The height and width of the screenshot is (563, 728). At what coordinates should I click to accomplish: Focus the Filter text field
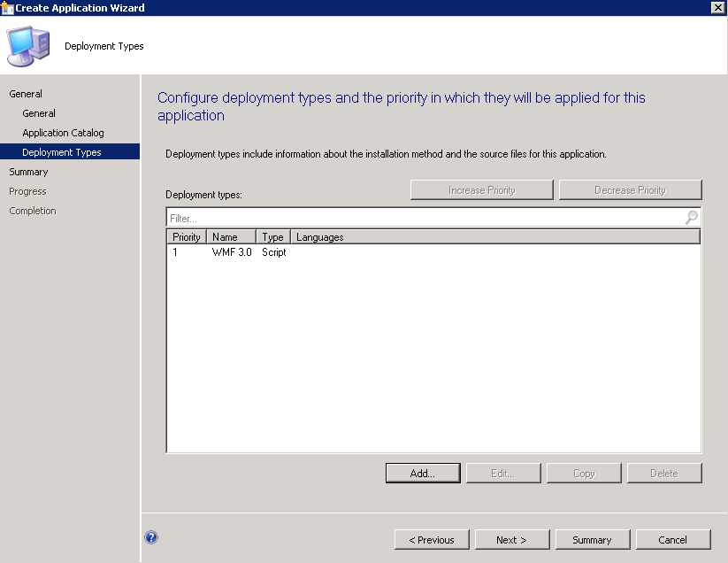(x=425, y=218)
